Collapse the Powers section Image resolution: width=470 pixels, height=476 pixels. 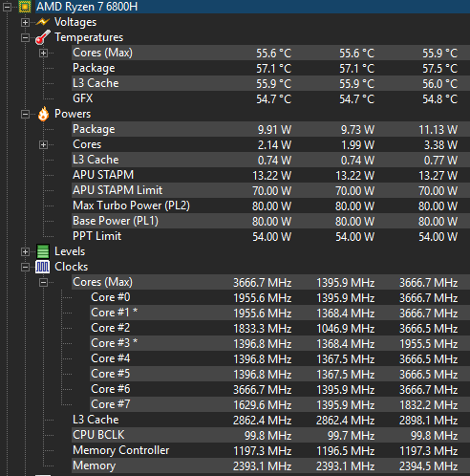tap(25, 114)
